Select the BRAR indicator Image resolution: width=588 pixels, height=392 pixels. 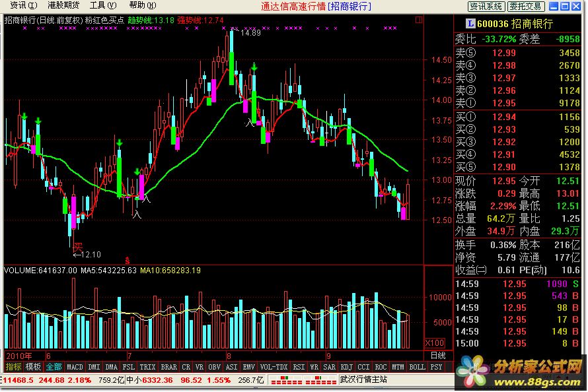click(x=168, y=368)
